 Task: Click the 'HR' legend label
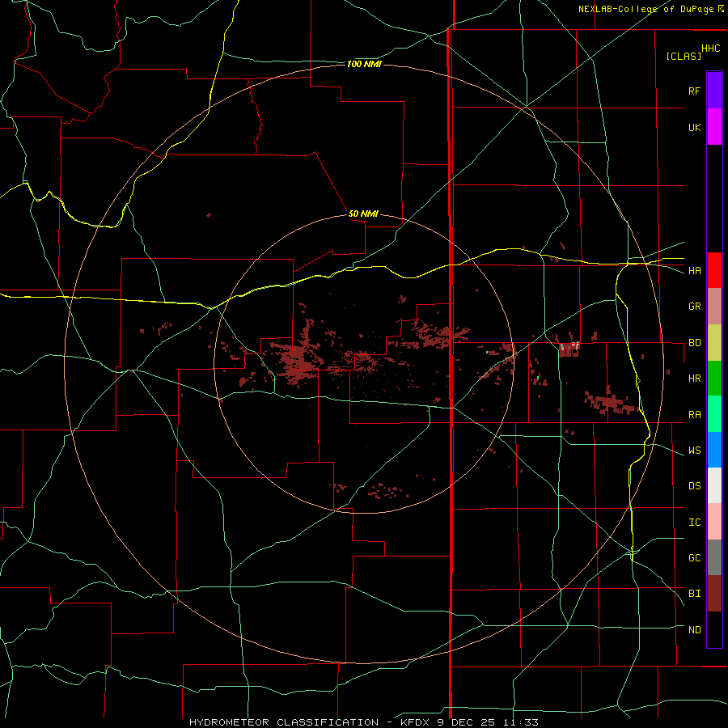click(694, 379)
